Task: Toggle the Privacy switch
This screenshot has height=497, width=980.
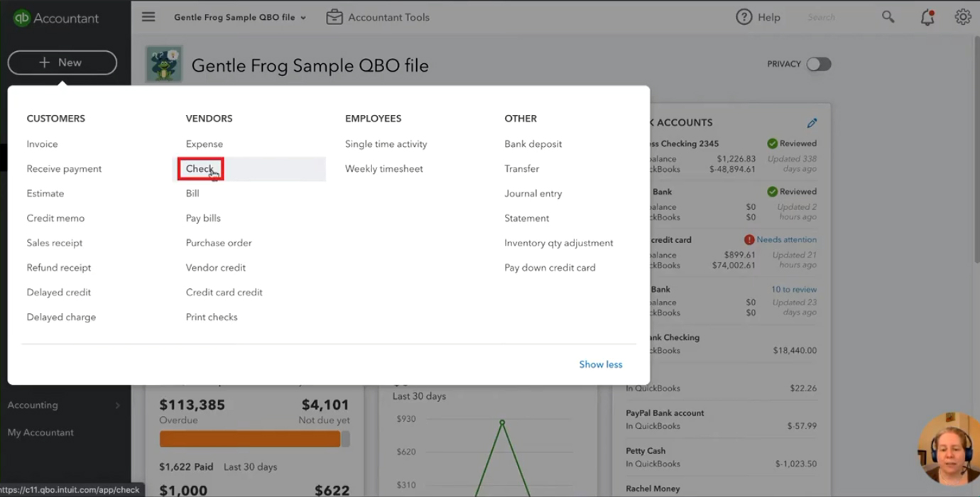Action: (818, 64)
